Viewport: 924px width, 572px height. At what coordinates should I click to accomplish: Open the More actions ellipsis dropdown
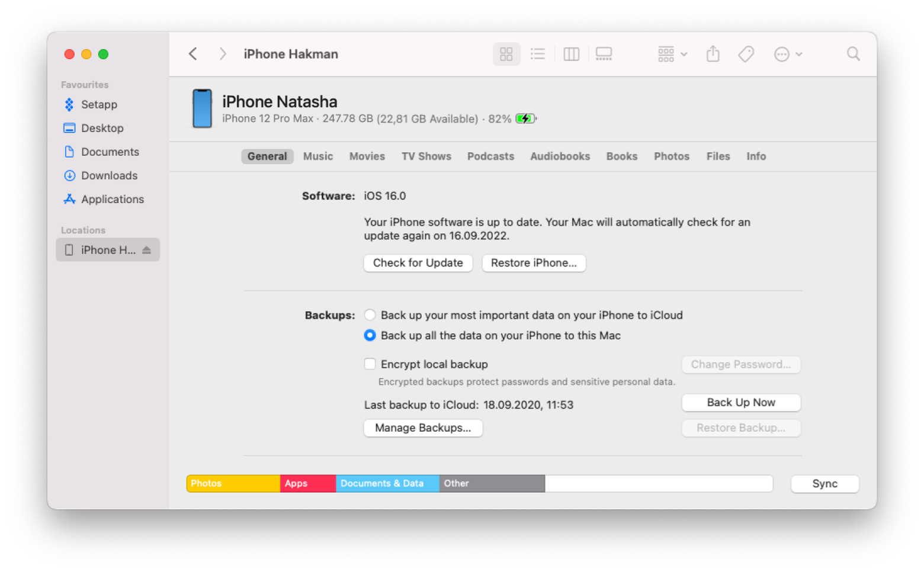tap(788, 54)
